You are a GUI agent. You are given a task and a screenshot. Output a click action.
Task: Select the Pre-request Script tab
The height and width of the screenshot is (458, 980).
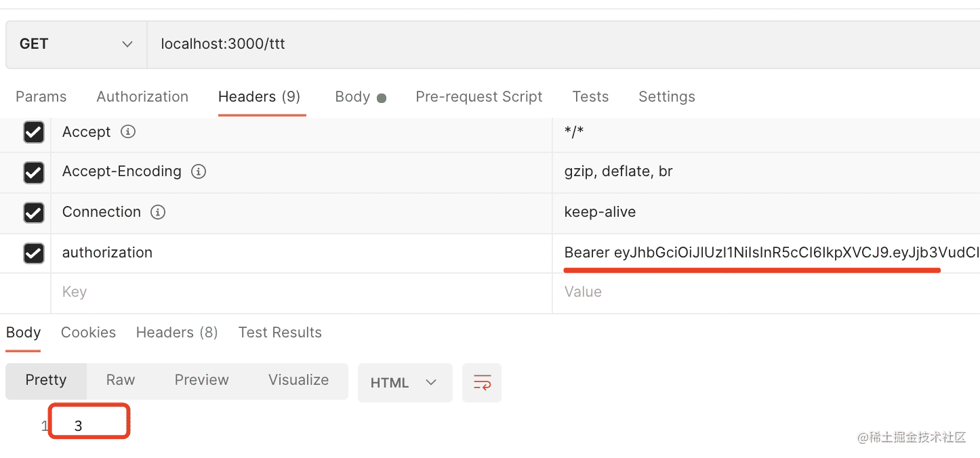pyautogui.click(x=478, y=97)
